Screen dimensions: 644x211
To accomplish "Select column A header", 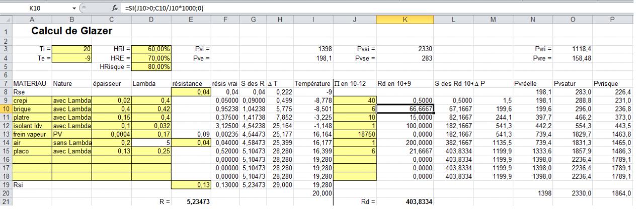I will point(31,20).
